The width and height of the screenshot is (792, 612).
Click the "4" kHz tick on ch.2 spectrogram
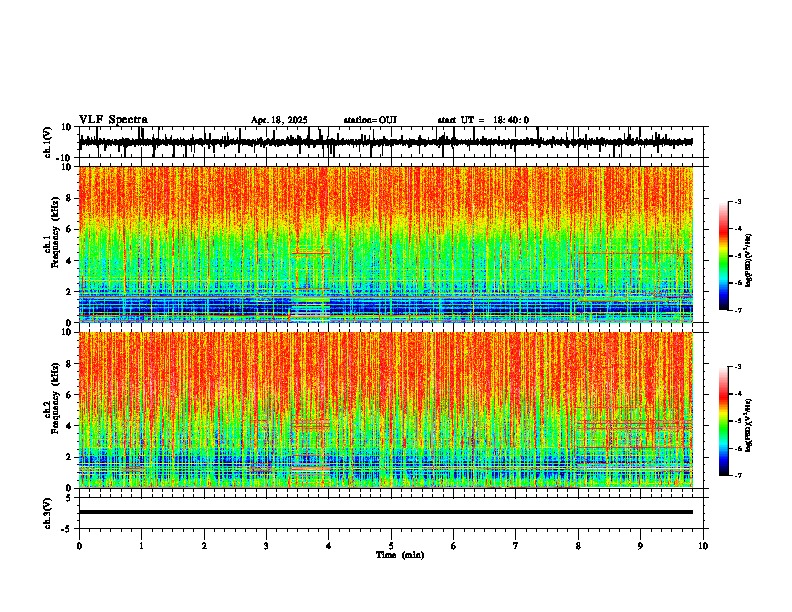click(70, 426)
